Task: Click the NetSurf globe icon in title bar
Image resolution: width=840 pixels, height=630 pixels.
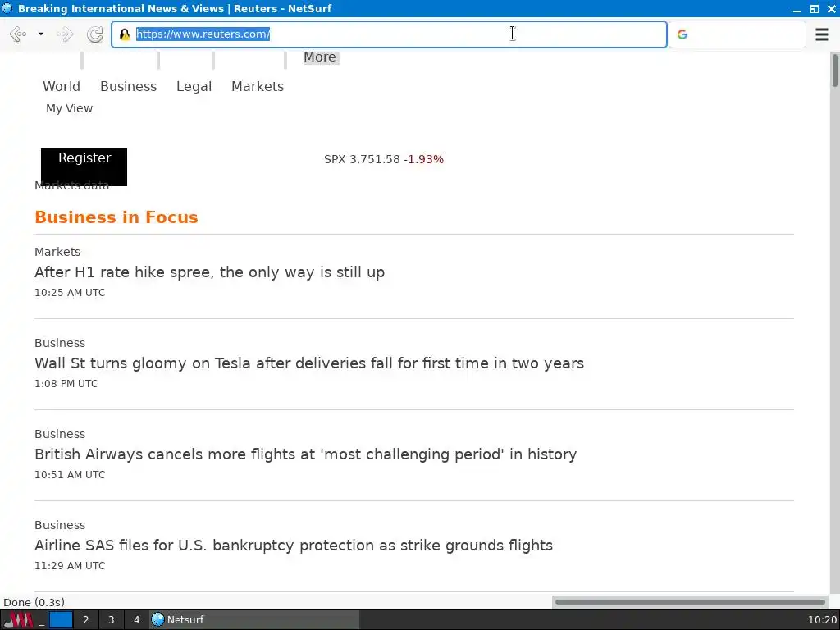Action: click(7, 8)
